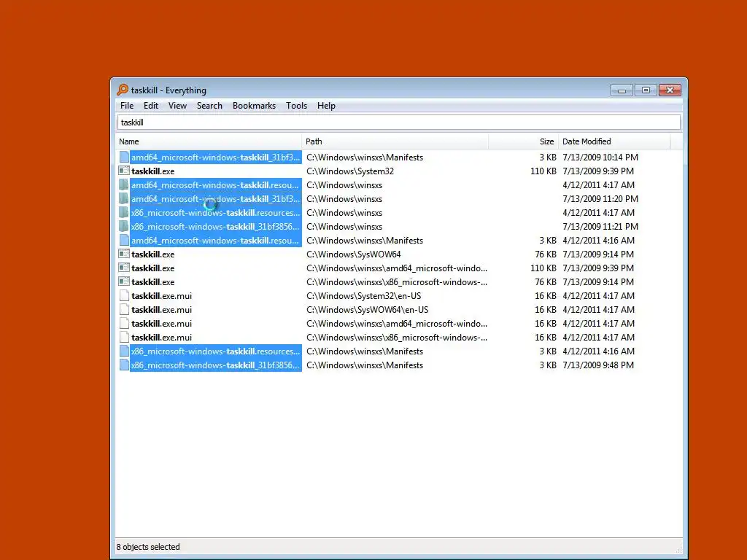747x560 pixels.
Task: Open the Bookmarks menu
Action: [254, 106]
